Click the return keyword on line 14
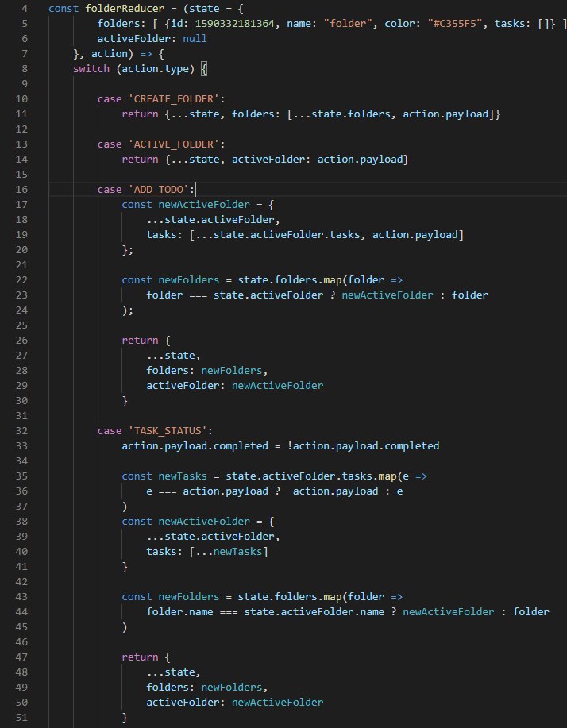This screenshot has height=728, width=567. pos(140,160)
